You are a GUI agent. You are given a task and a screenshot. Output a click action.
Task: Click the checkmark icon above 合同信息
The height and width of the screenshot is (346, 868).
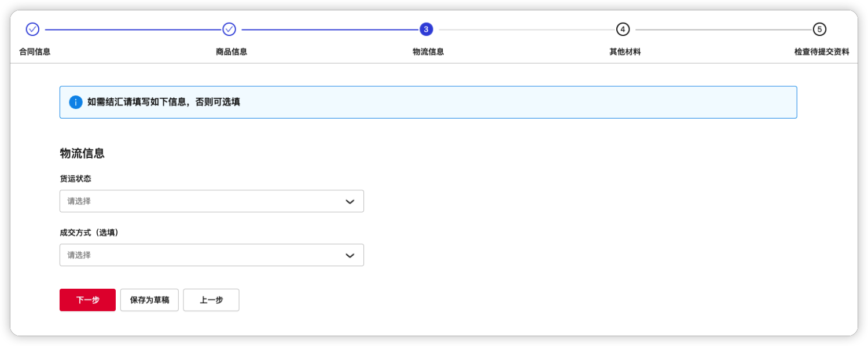tap(32, 29)
